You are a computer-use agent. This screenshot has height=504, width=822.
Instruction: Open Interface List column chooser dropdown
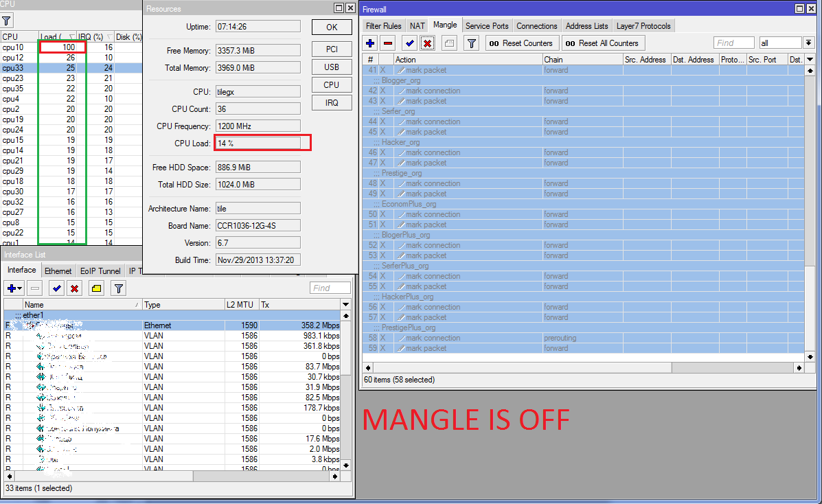pos(346,304)
